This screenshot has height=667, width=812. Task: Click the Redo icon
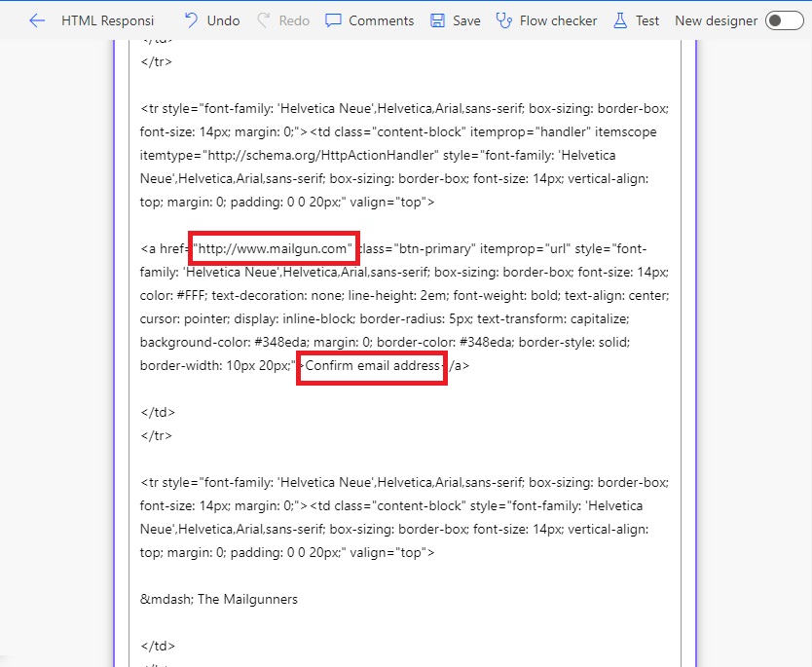pos(262,19)
